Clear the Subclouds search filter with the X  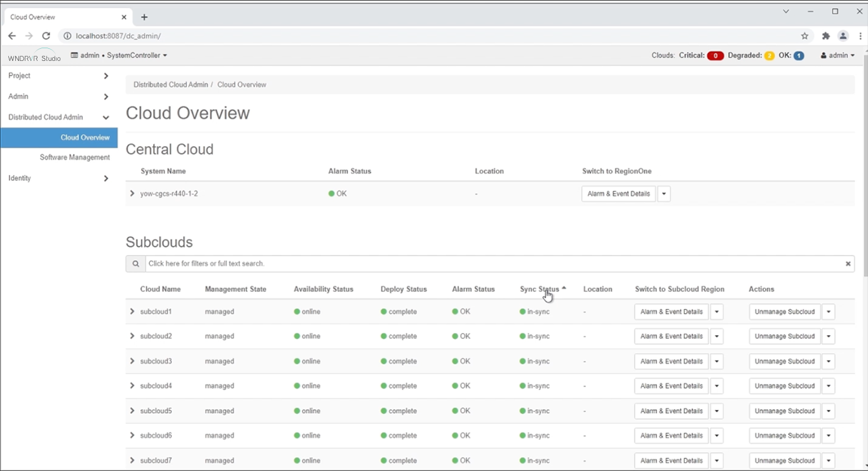(x=848, y=263)
